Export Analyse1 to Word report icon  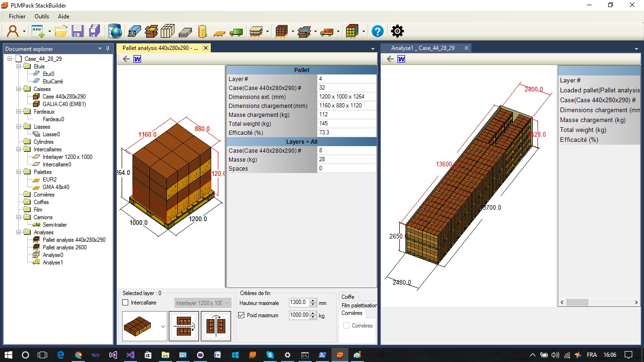[402, 59]
